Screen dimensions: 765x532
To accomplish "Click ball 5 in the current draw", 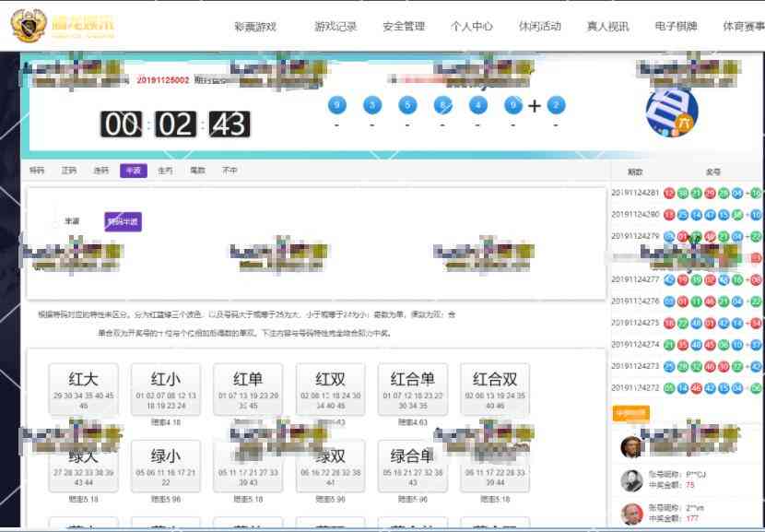I will [407, 105].
